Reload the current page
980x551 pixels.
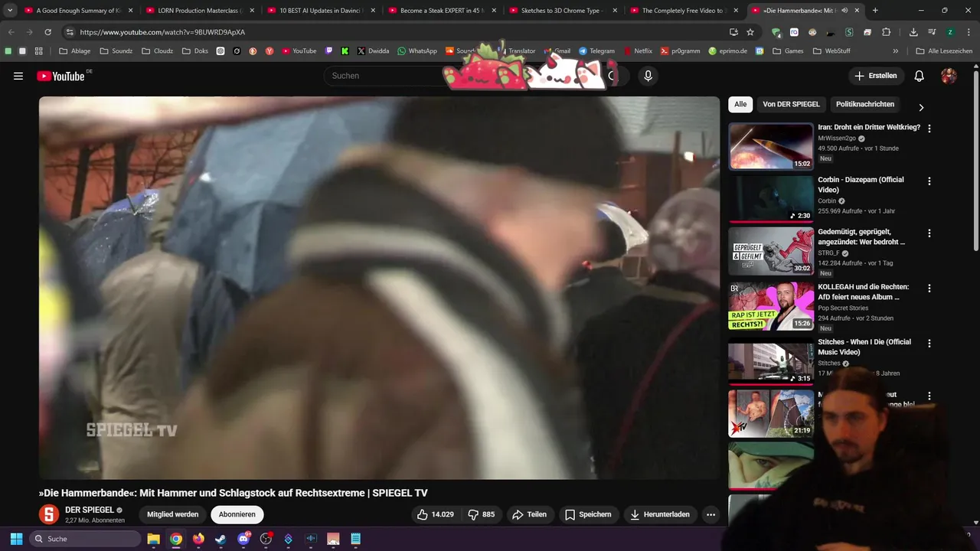[47, 32]
